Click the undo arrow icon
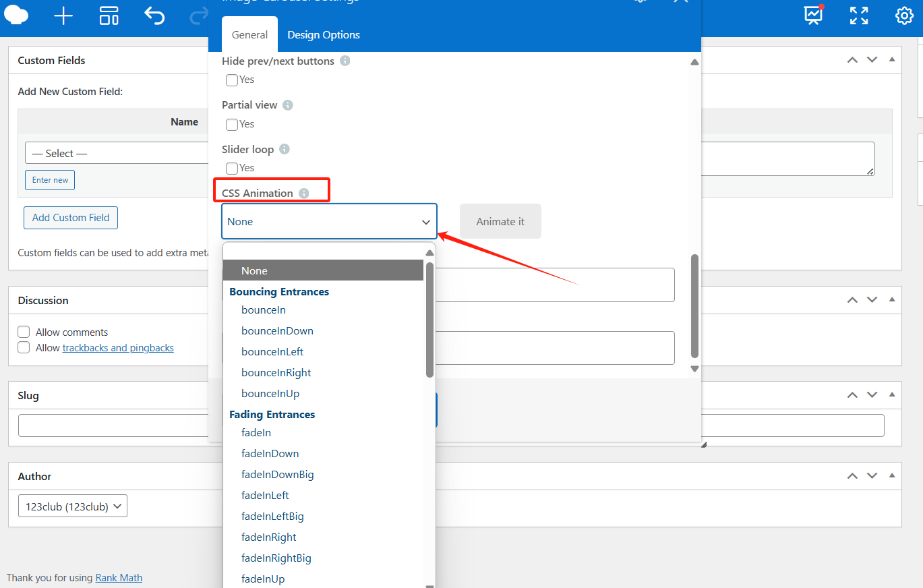This screenshot has height=588, width=923. pos(154,16)
